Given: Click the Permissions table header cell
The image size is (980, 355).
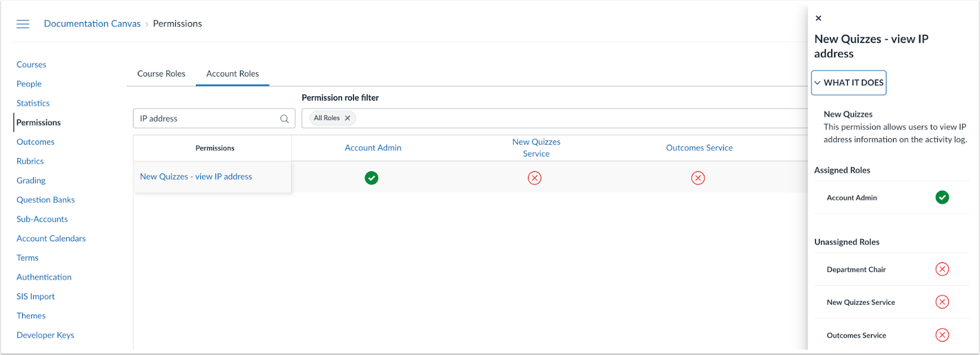Looking at the screenshot, I should [x=213, y=148].
